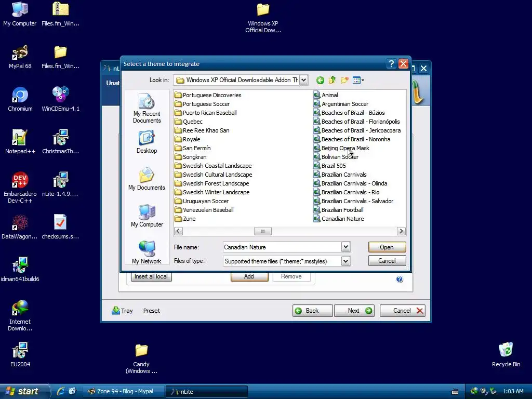Click the Back button in nLite
The image size is (532, 399).
coord(312,311)
